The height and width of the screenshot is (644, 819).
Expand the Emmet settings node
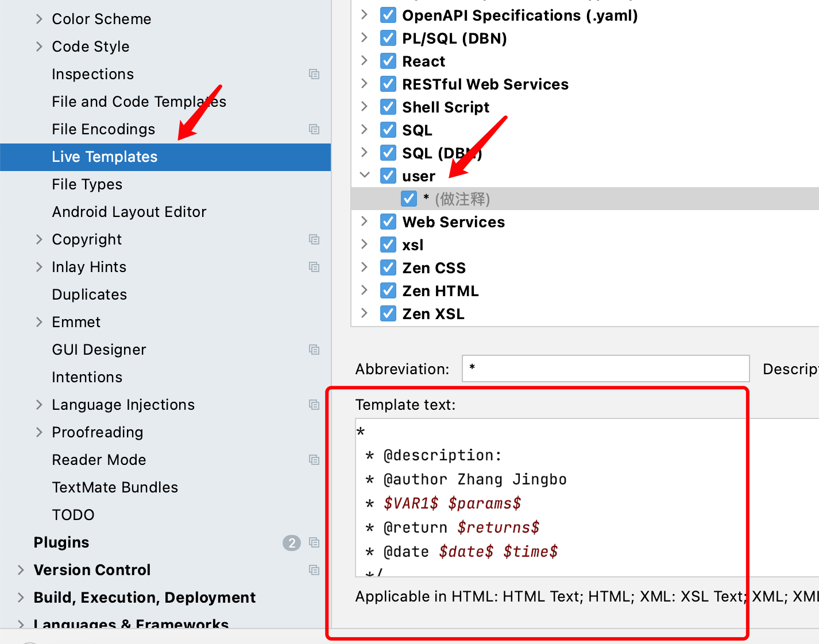39,322
